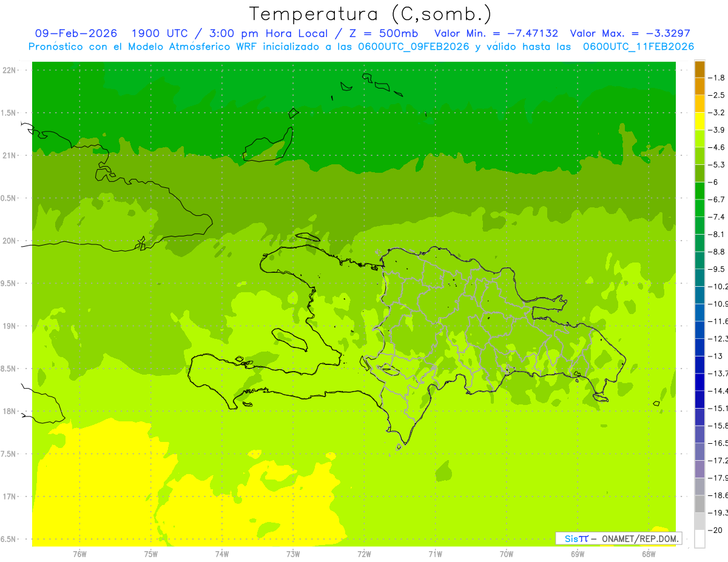Click the "71W" longitude label
This screenshot has width=728, height=562.
(435, 554)
